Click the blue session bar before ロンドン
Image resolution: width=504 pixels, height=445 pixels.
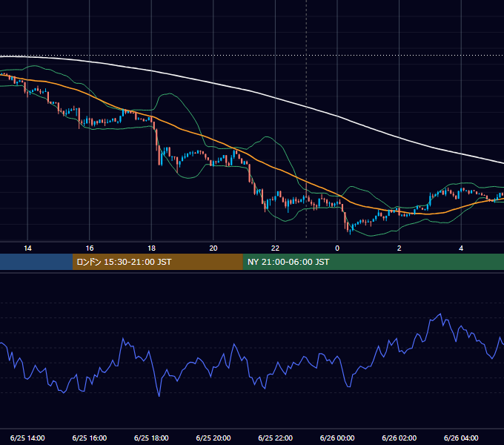[x=36, y=262]
